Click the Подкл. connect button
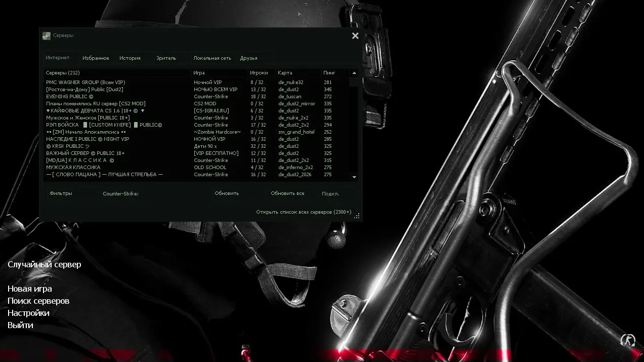This screenshot has height=362, width=644. tap(330, 193)
